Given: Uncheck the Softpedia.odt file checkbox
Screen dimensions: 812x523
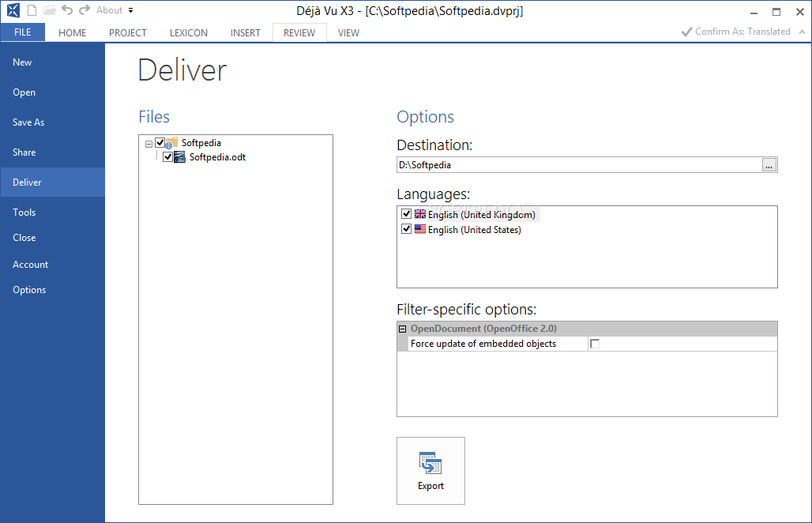Looking at the screenshot, I should pyautogui.click(x=167, y=157).
